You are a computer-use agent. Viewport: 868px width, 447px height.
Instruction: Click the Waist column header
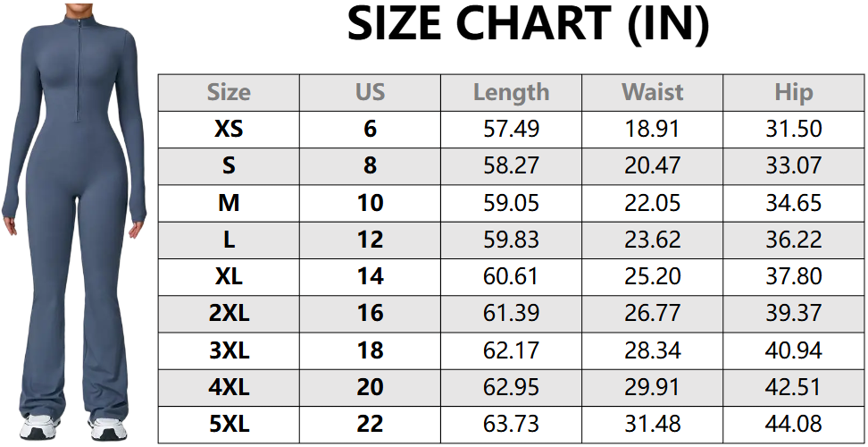[x=652, y=92]
